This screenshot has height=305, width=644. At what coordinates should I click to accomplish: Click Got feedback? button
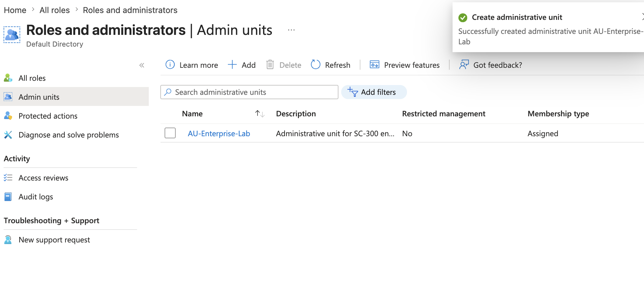[x=491, y=65]
